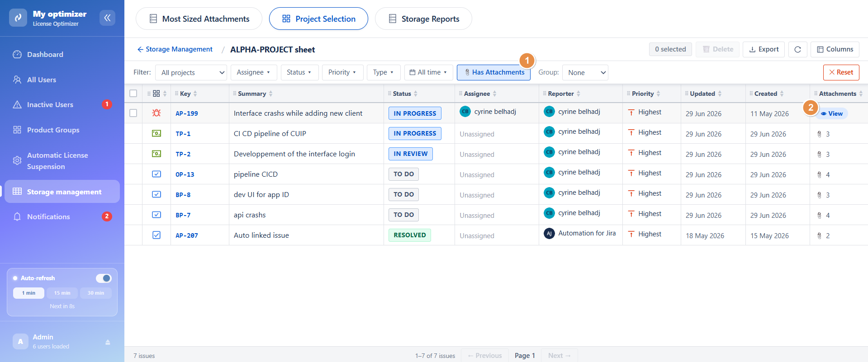Toggle the Auto-refresh switch

(x=104, y=278)
